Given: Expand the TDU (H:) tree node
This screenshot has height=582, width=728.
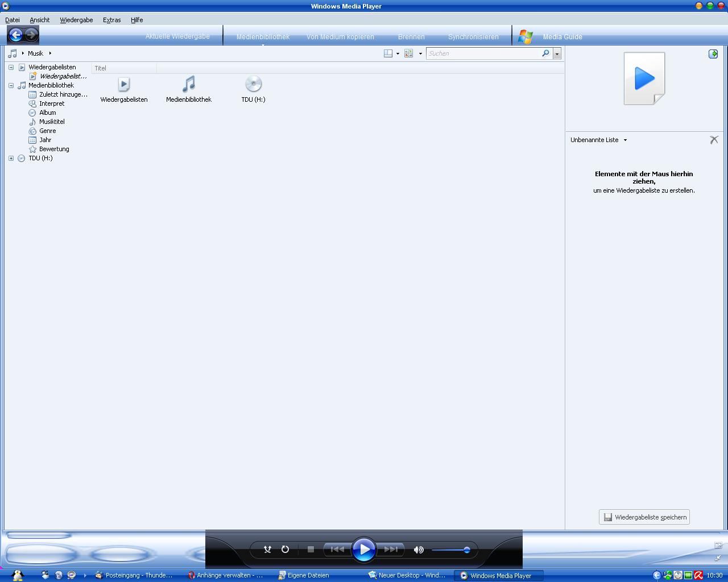Looking at the screenshot, I should click(x=11, y=158).
